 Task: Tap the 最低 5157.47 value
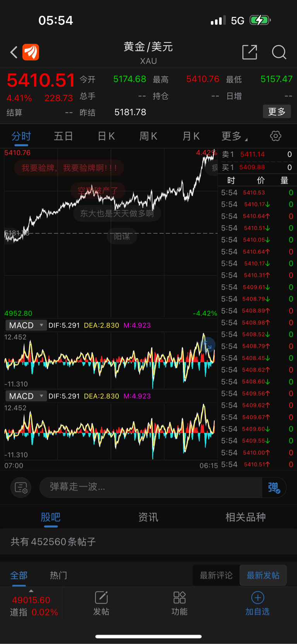pos(277,79)
